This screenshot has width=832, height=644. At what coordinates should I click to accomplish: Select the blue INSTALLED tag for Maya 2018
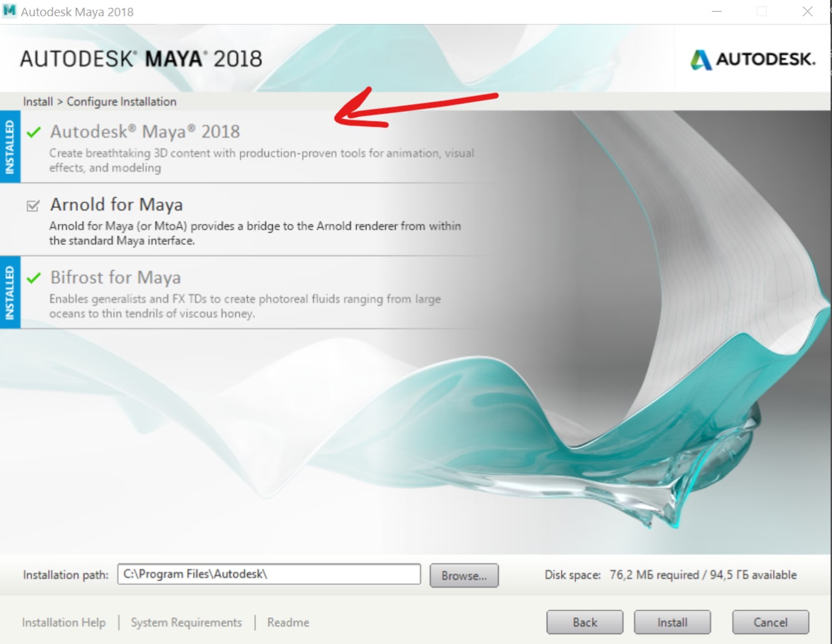click(10, 147)
